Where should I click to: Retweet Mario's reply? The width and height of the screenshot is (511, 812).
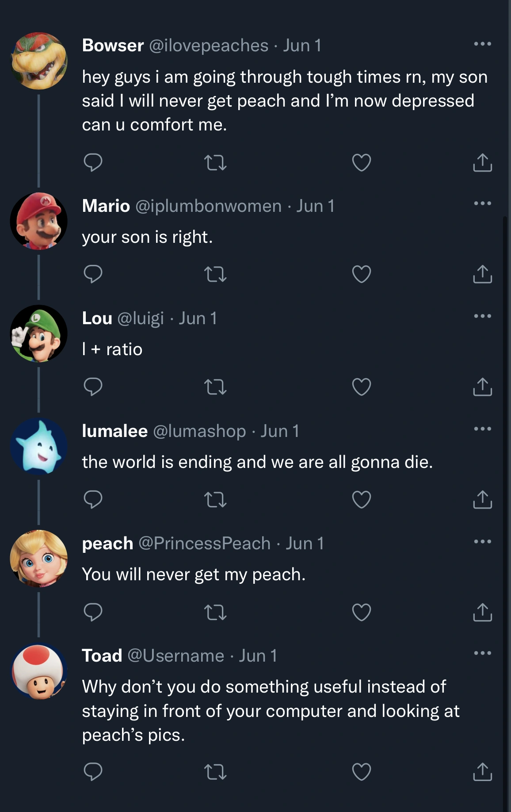[x=216, y=274]
